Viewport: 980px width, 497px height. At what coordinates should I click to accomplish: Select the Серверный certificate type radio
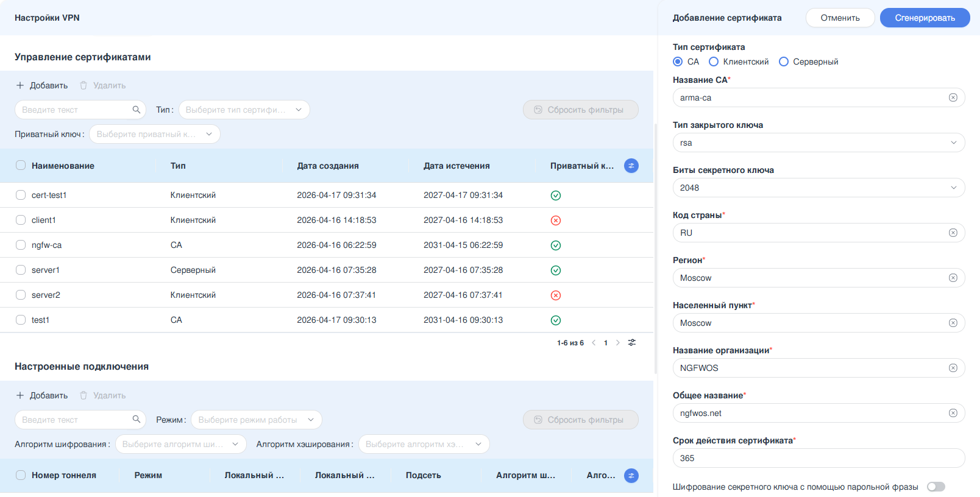tap(784, 62)
